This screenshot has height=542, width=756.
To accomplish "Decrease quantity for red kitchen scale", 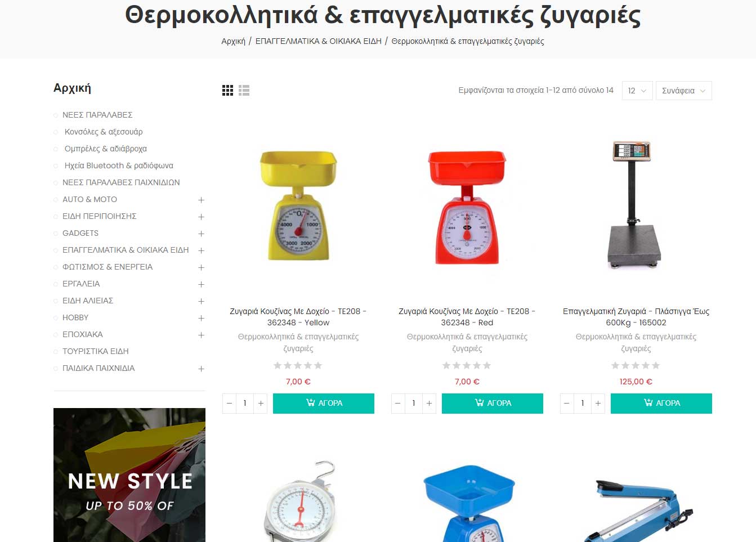I will pos(398,404).
